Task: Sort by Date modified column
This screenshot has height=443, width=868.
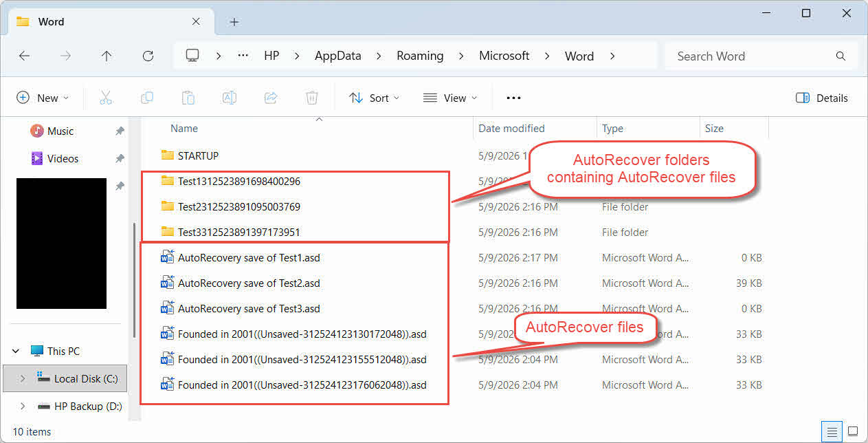Action: click(x=512, y=129)
